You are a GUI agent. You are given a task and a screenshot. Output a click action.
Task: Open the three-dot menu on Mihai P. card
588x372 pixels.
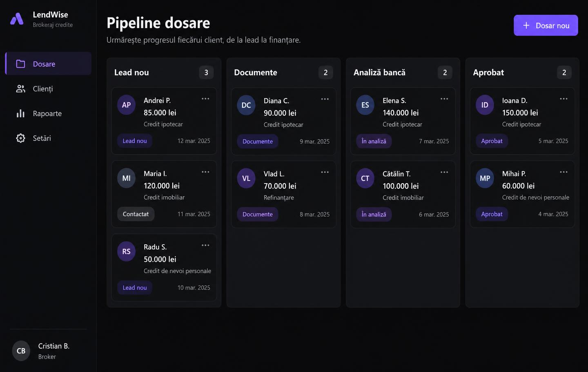[x=564, y=172]
